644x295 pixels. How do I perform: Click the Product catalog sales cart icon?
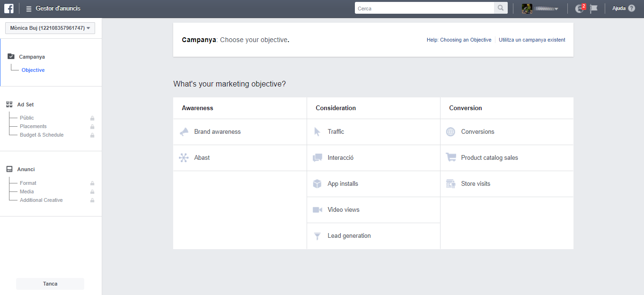point(450,158)
